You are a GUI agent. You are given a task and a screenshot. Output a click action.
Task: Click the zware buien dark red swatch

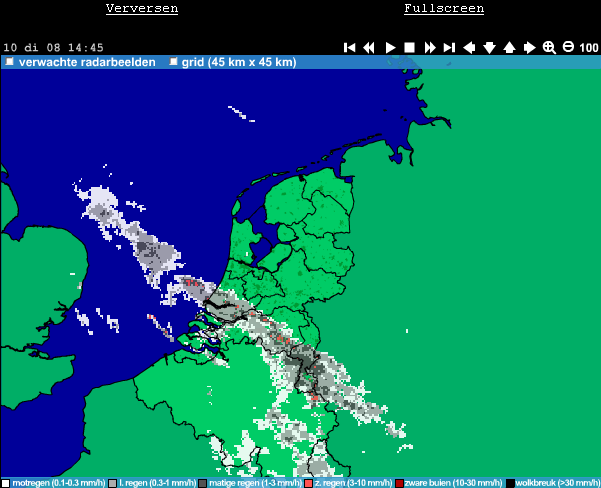(399, 483)
